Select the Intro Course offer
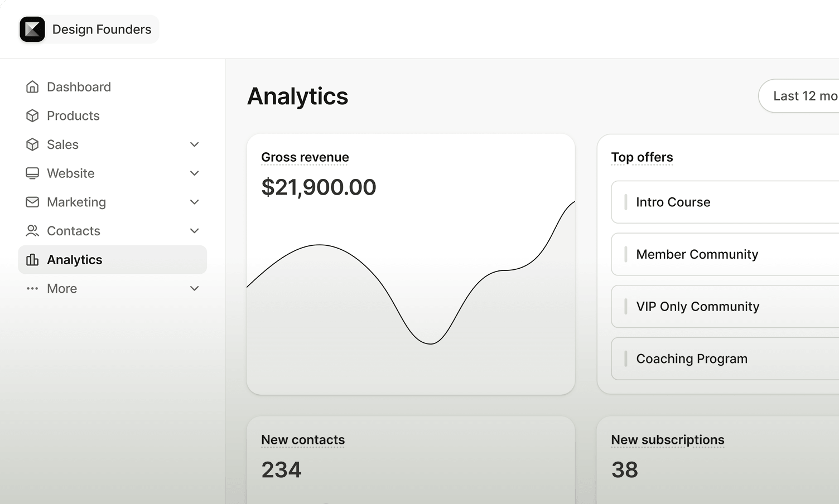This screenshot has height=504, width=839. (x=725, y=202)
